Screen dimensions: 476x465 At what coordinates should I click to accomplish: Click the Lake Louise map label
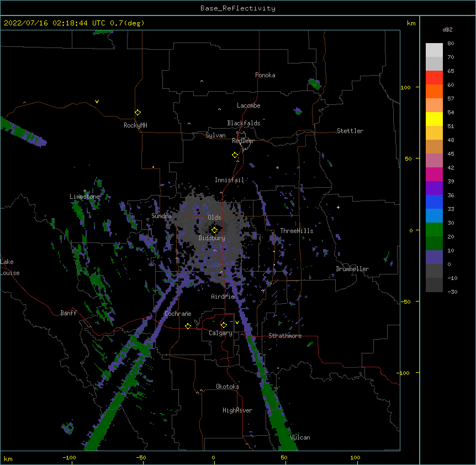click(x=10, y=267)
